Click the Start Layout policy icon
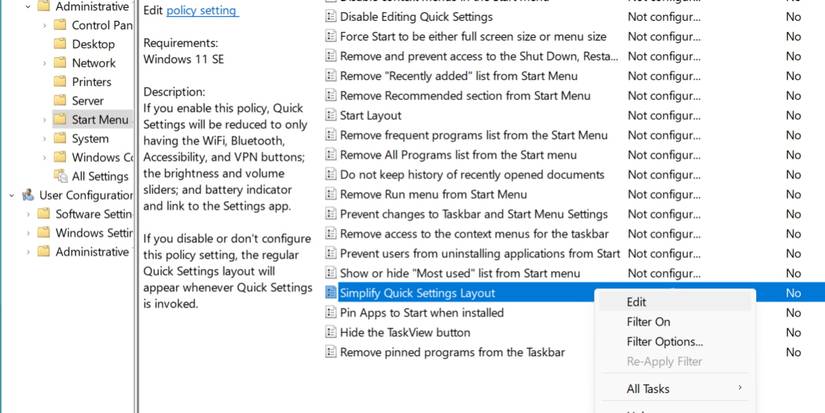This screenshot has height=413, width=825. [331, 116]
